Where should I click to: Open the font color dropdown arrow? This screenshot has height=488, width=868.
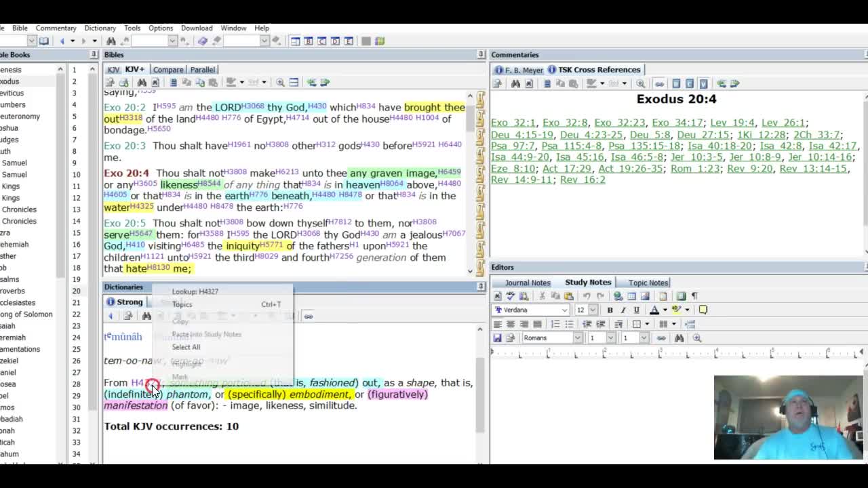pyautogui.click(x=665, y=310)
